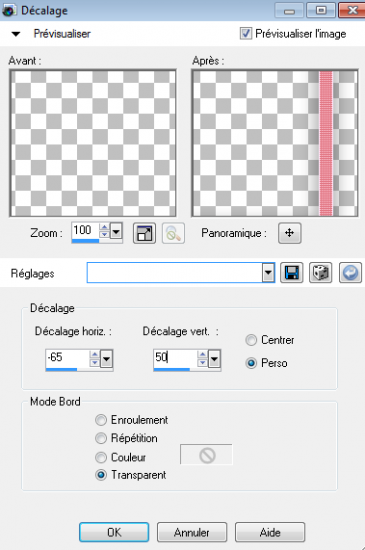Select the Centrer radio button
This screenshot has width=365, height=550.
coord(251,340)
